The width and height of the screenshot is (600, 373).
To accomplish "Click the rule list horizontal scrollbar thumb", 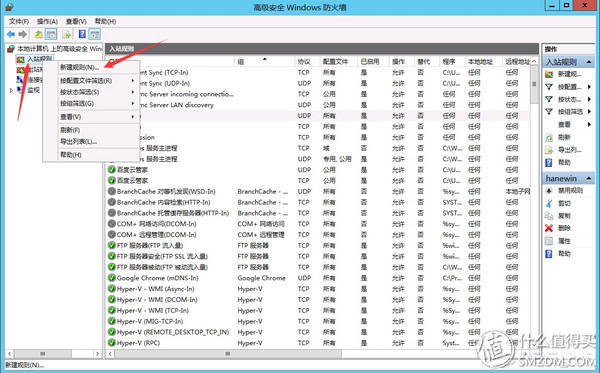I will click(x=228, y=354).
